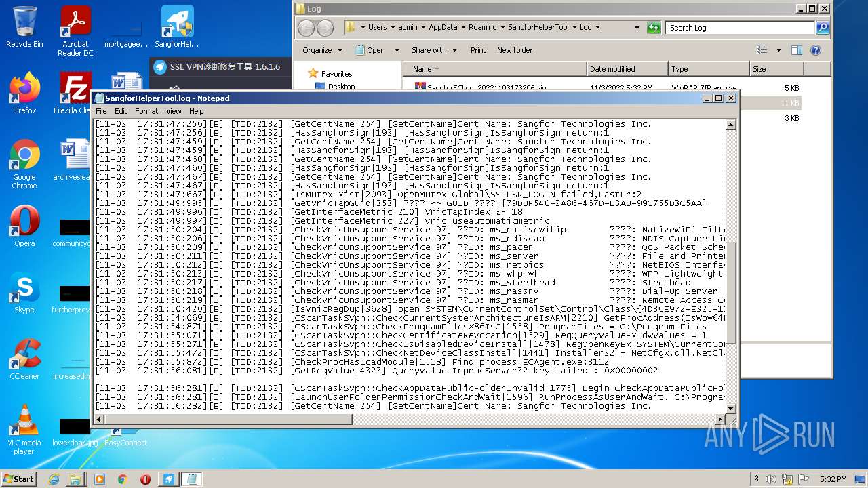Launch Skype from the desktop

24,293
